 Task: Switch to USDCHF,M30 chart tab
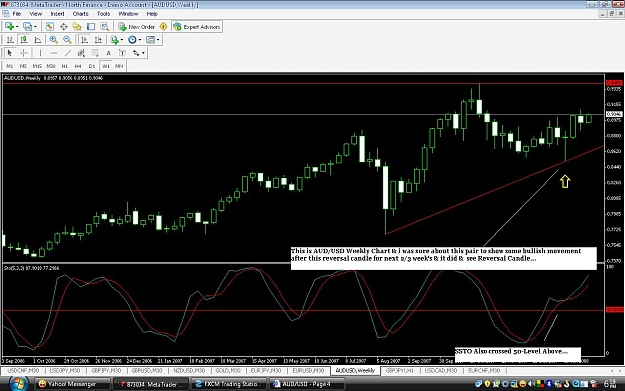point(23,371)
